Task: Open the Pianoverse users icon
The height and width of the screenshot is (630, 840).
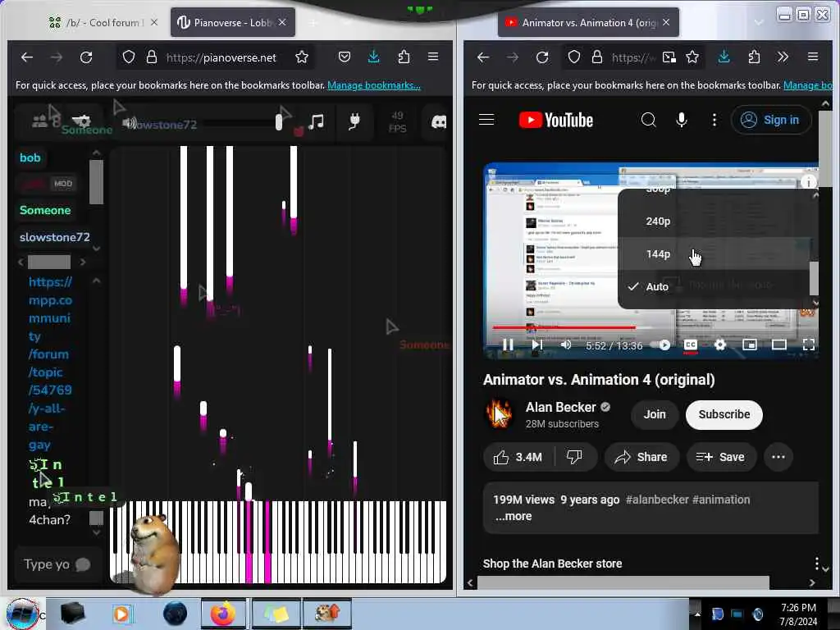Action: pos(39,121)
